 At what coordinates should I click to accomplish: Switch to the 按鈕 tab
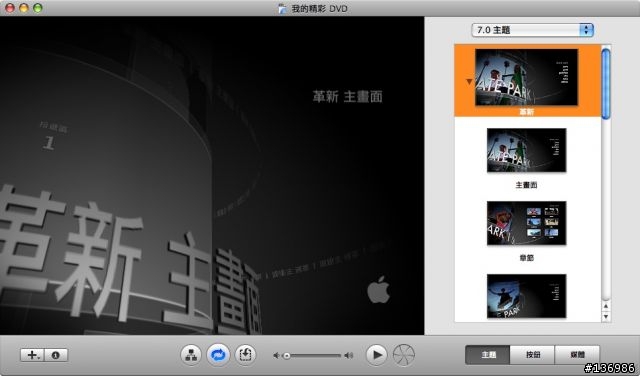533,355
